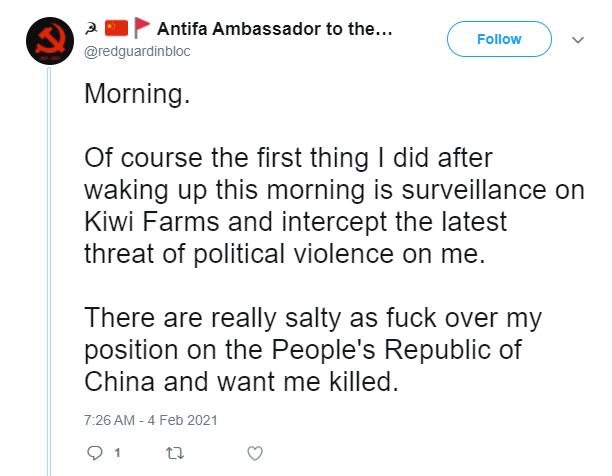The width and height of the screenshot is (612, 476).
Task: Reply to the tweet via speech bubble icon
Action: pyautogui.click(x=94, y=453)
